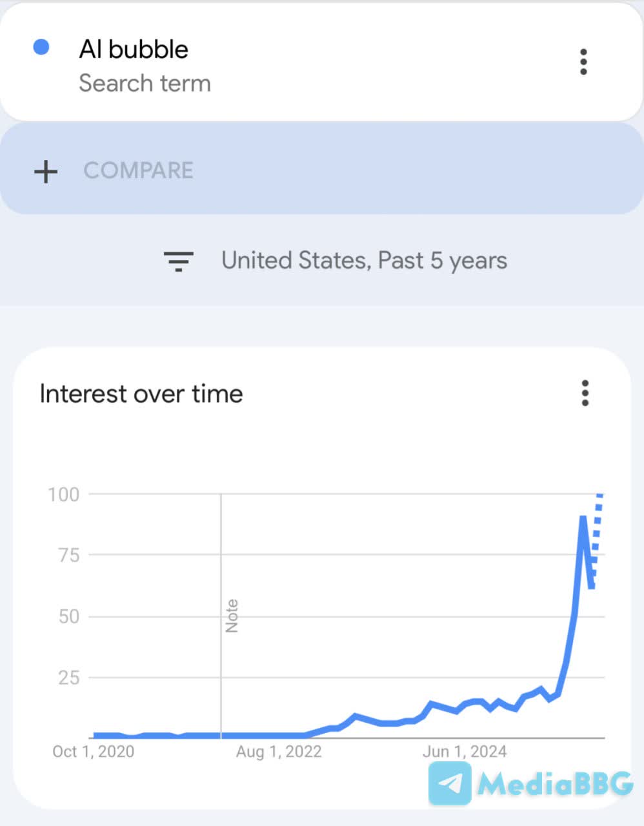This screenshot has height=826, width=644.
Task: Click the "Oct 1, 2020" axis label
Action: [94, 752]
